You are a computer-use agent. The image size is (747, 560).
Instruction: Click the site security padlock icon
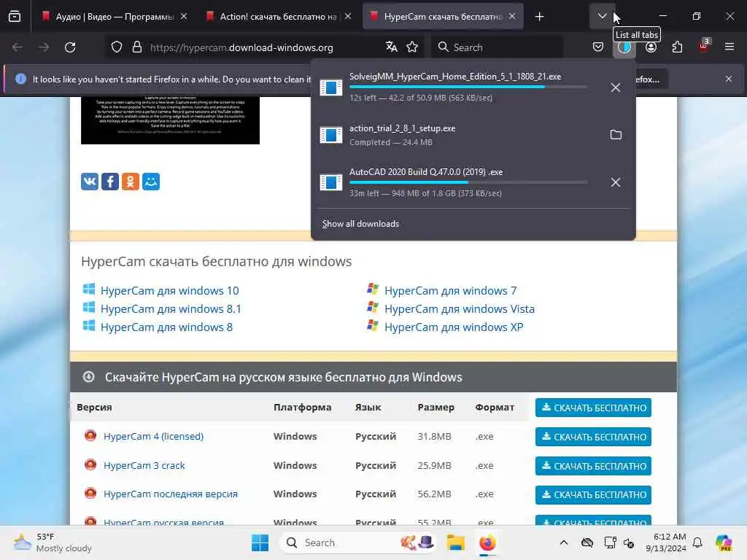click(x=137, y=47)
